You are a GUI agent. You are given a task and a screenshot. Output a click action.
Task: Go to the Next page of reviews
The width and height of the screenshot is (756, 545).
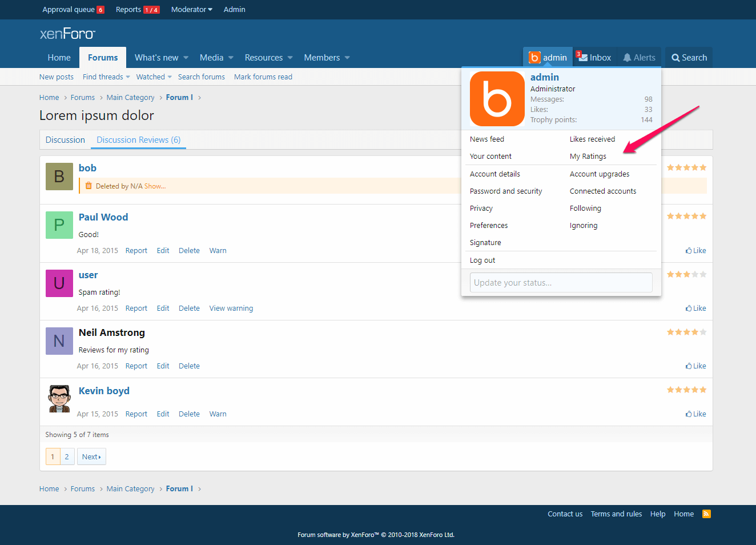91,457
